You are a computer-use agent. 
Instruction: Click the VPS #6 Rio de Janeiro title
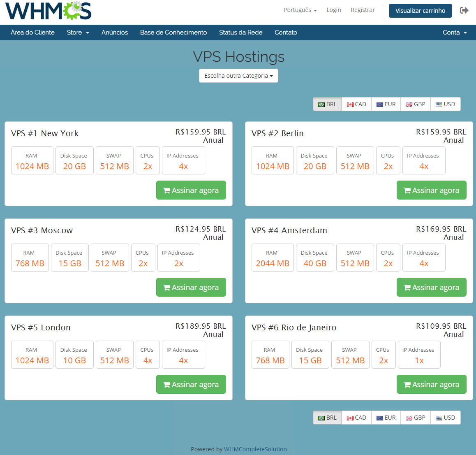294,327
